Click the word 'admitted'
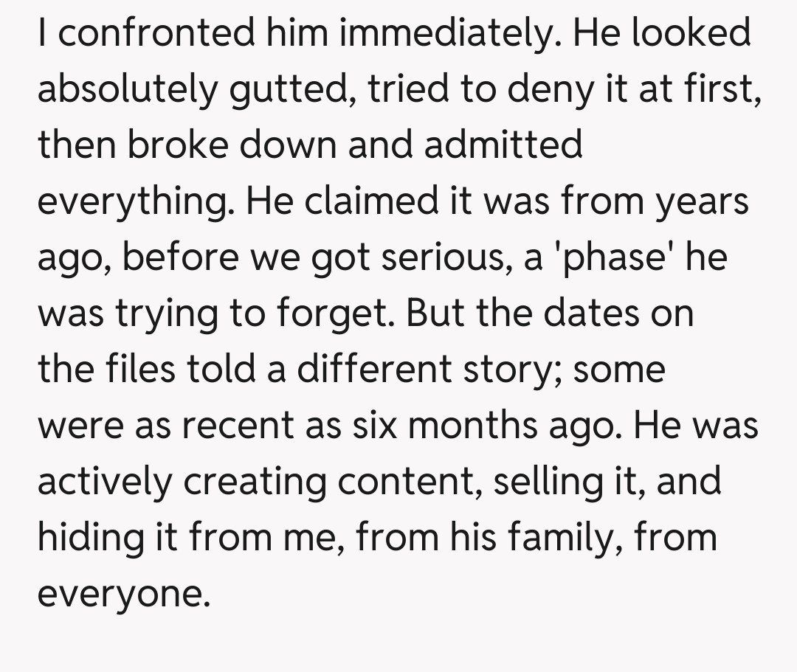Viewport: 797px width, 672px height. click(503, 145)
